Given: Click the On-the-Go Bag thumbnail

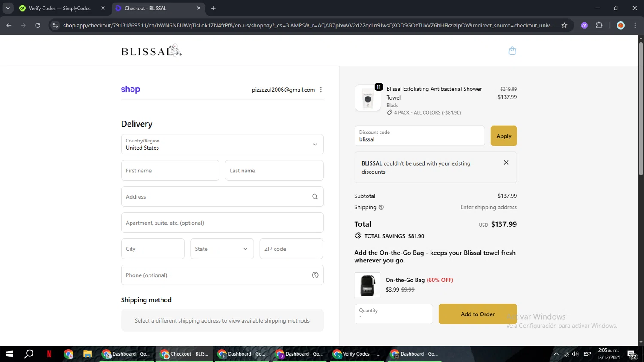Looking at the screenshot, I should point(367,285).
